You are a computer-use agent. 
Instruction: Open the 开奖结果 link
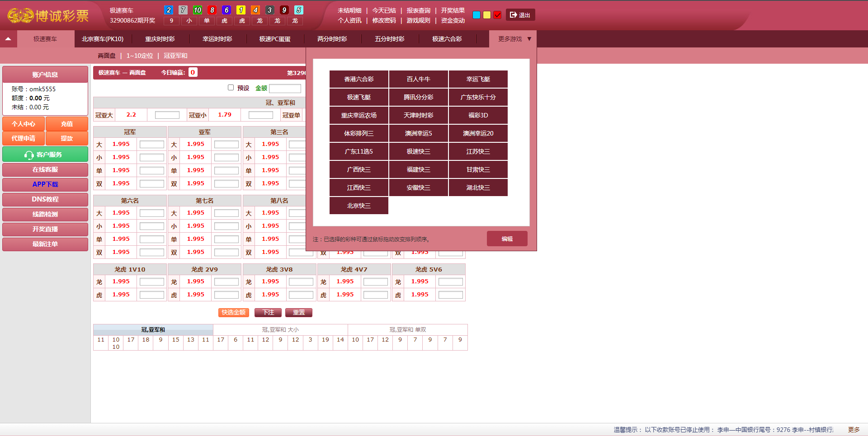click(453, 10)
